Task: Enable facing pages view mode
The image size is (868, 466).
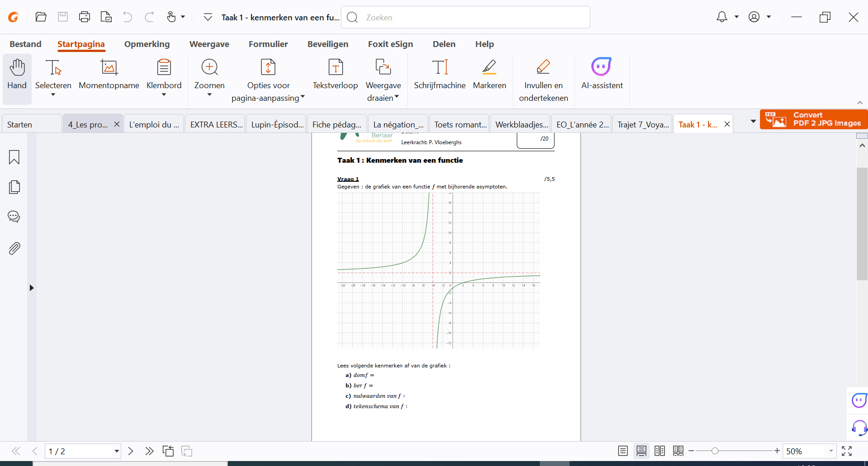Action: click(x=660, y=451)
